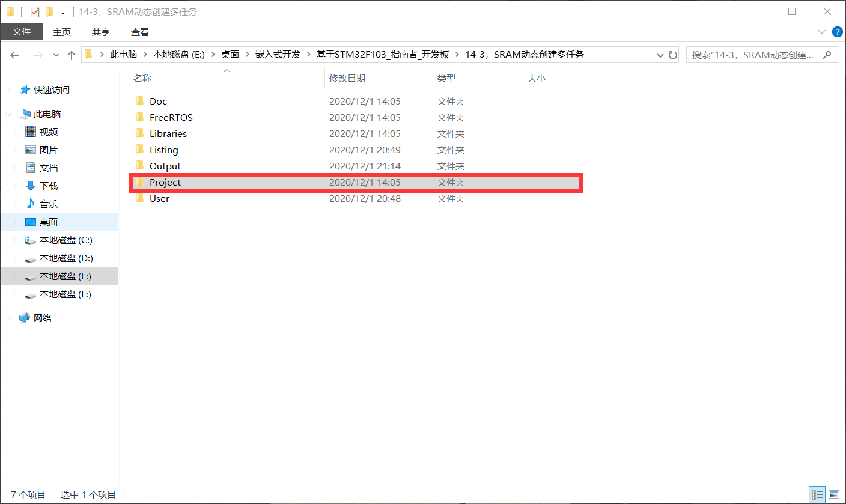Open 音乐 in navigation pane
This screenshot has height=504, width=846.
tap(49, 204)
